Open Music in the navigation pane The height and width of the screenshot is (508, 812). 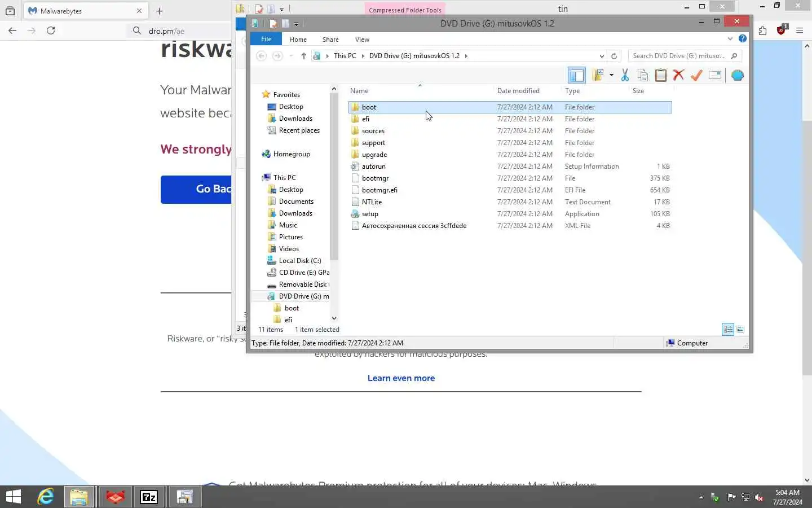tap(288, 225)
